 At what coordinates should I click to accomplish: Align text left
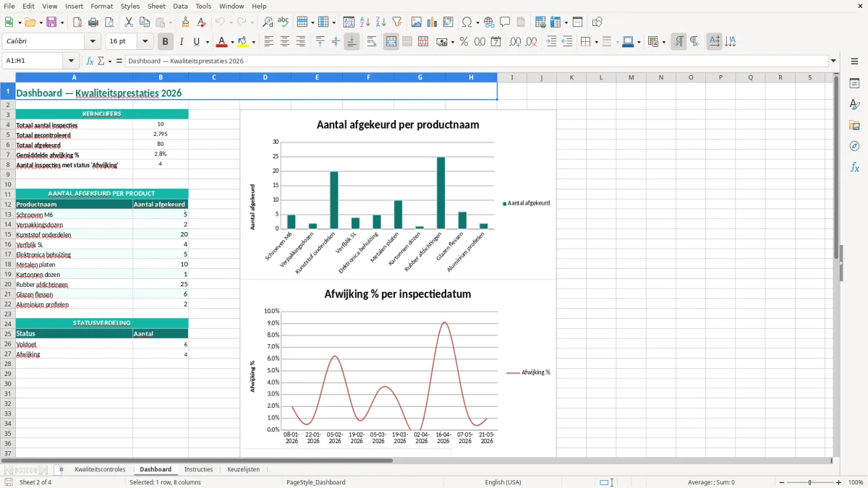(269, 42)
